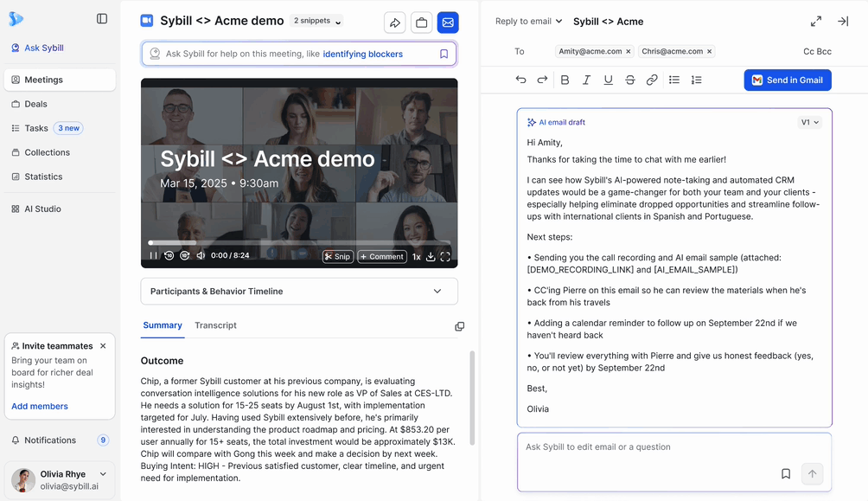
Task: Expand the email panel to full size
Action: pos(816,21)
